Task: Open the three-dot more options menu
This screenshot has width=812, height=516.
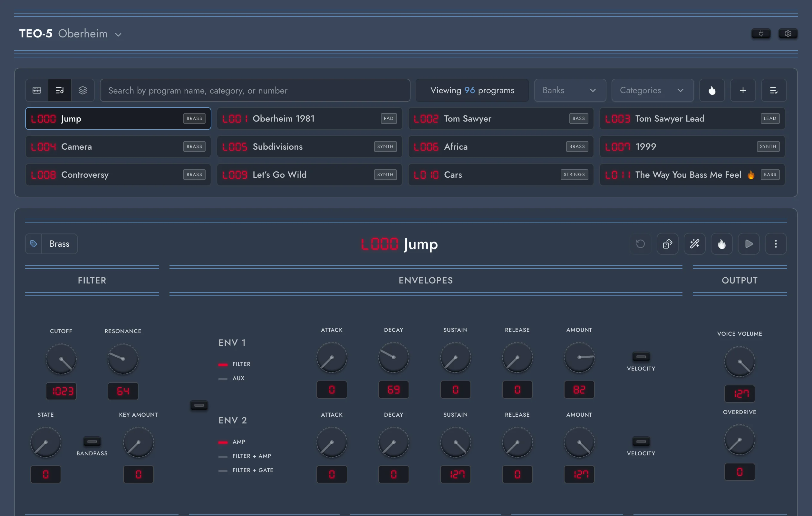Action: click(776, 244)
